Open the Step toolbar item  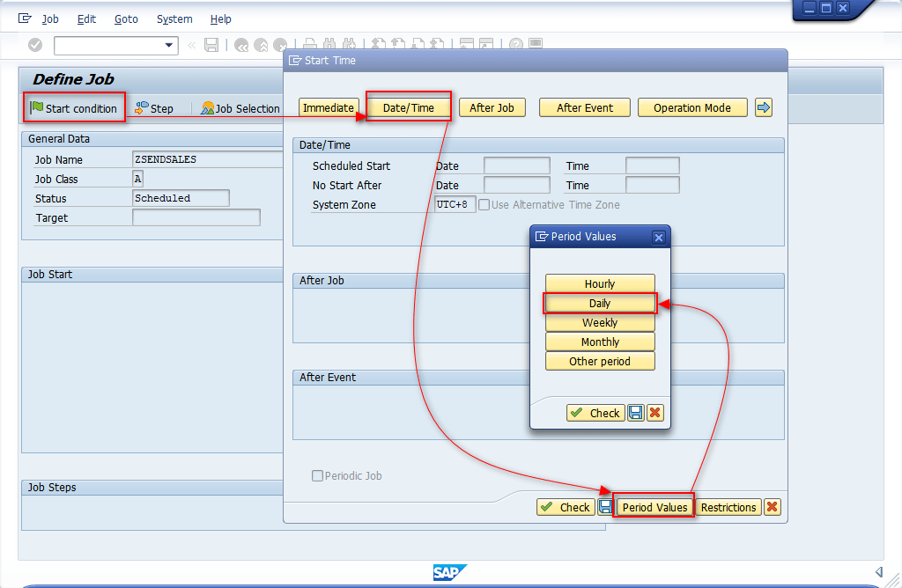coord(154,108)
